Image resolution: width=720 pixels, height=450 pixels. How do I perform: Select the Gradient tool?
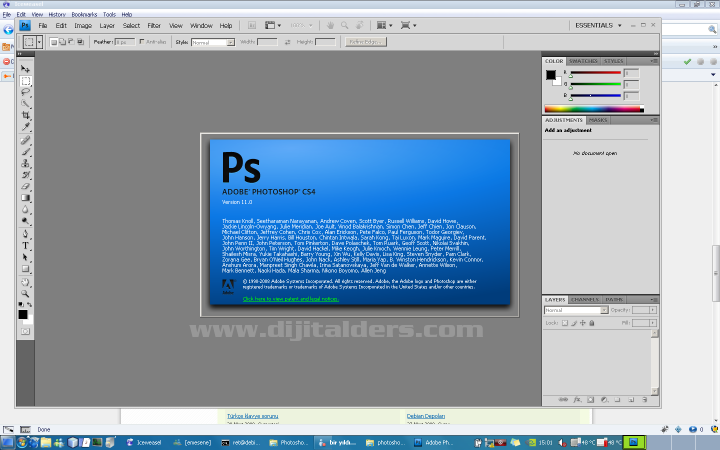25,197
